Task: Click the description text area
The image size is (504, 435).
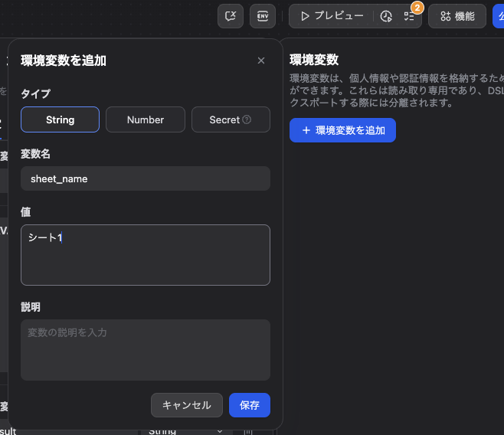Action: (146, 350)
